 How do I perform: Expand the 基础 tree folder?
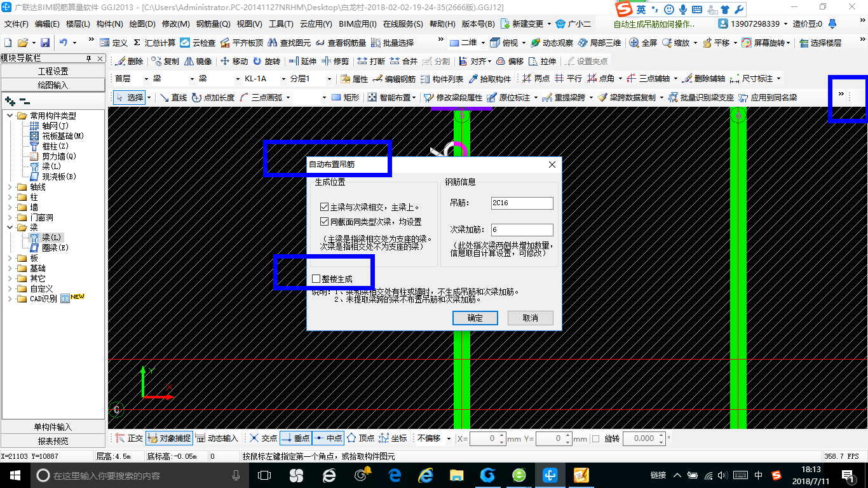click(10, 268)
